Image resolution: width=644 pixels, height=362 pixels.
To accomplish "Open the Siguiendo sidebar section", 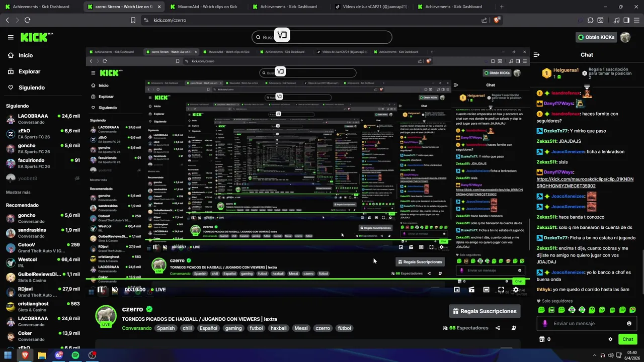I will coord(32,87).
